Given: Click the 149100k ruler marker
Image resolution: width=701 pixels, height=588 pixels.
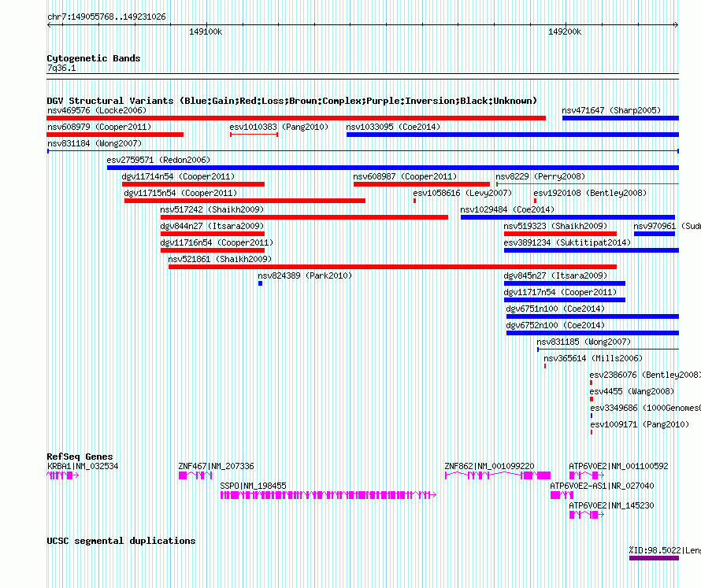Looking at the screenshot, I should (x=206, y=32).
